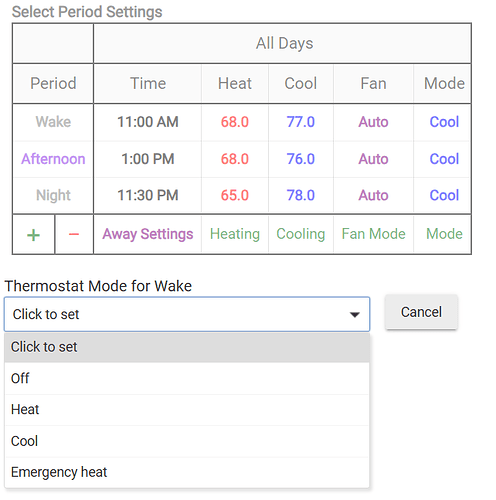Change the Wake row Cool mode
The height and width of the screenshot is (500, 496).
[444, 122]
